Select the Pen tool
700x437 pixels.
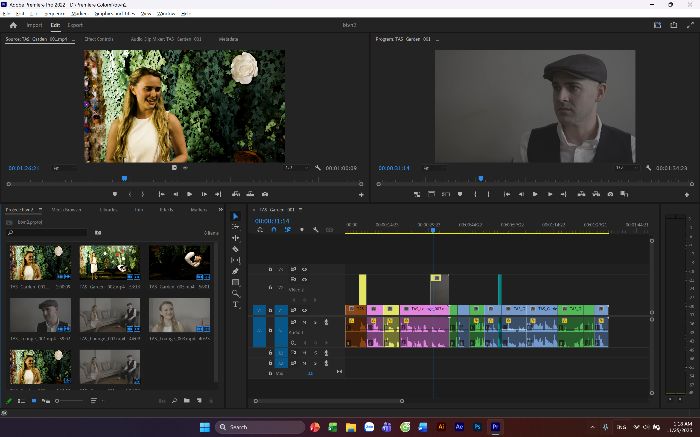point(235,271)
